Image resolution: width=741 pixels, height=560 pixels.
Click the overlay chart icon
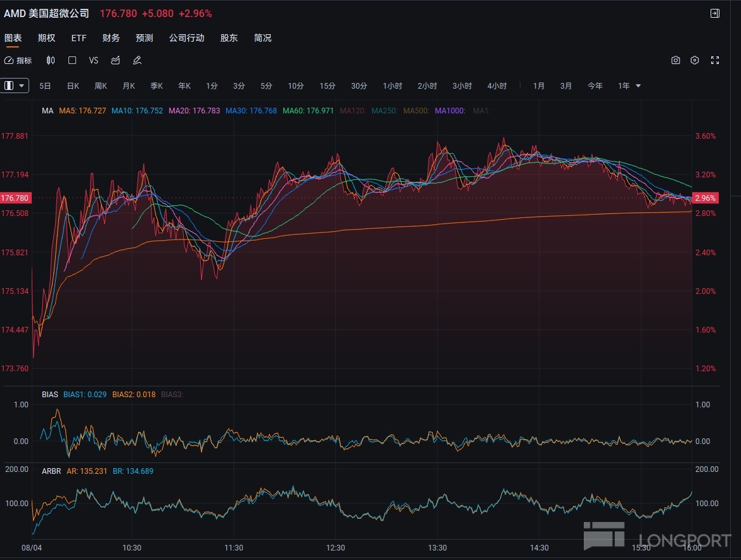click(115, 60)
